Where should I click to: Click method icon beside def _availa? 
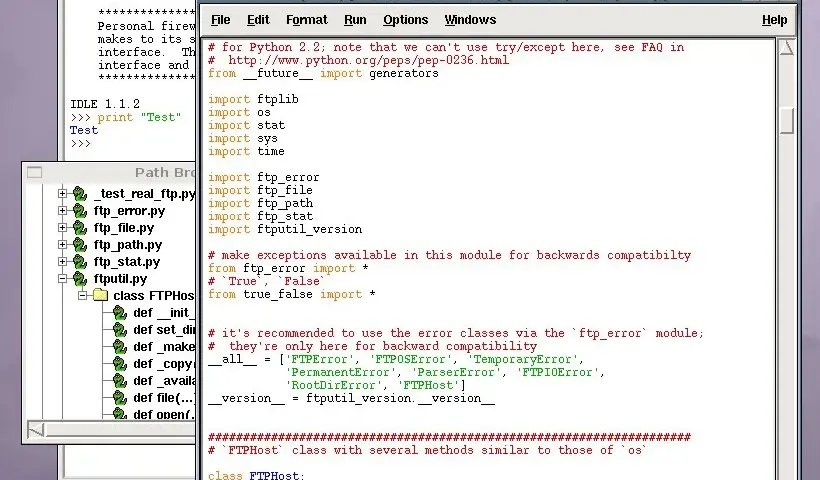[120, 381]
